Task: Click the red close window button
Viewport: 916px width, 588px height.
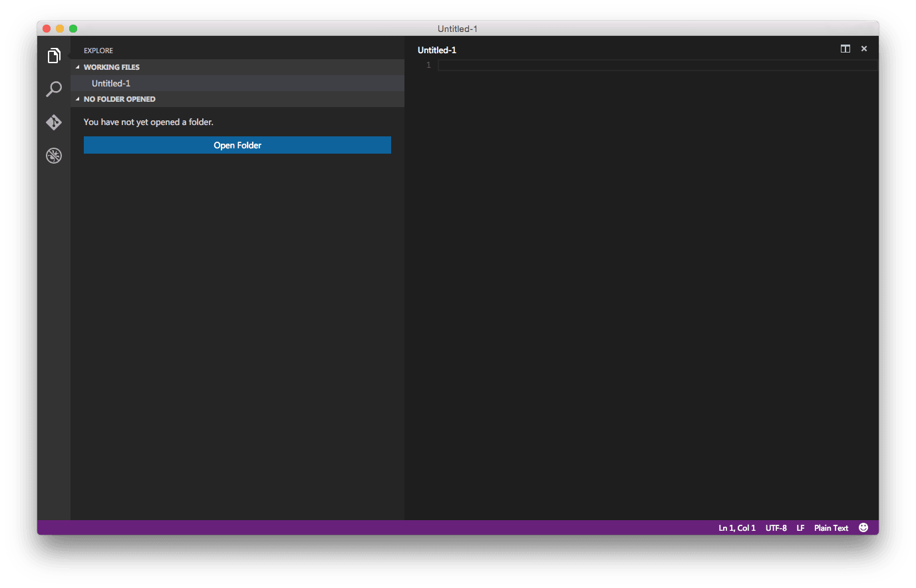Action: point(47,29)
